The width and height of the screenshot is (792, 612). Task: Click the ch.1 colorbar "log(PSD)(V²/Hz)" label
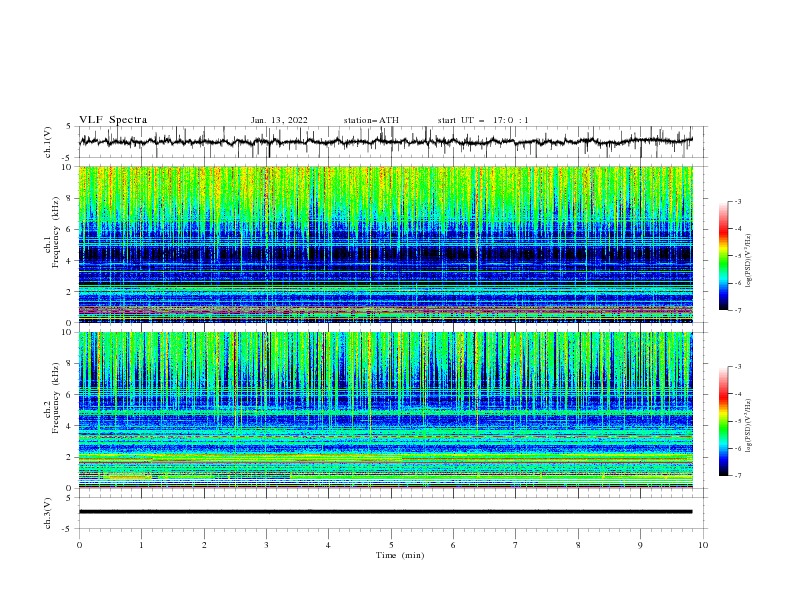click(x=749, y=261)
